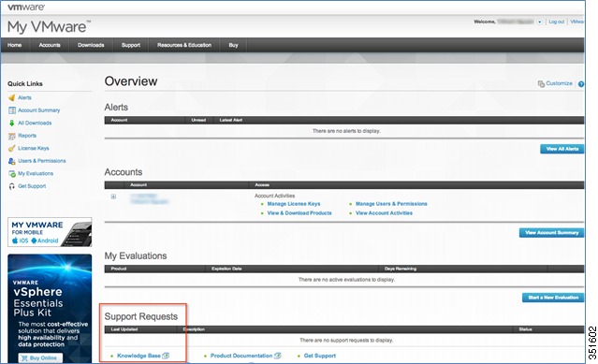
Task: Click the View All Alerts button
Action: click(x=562, y=149)
